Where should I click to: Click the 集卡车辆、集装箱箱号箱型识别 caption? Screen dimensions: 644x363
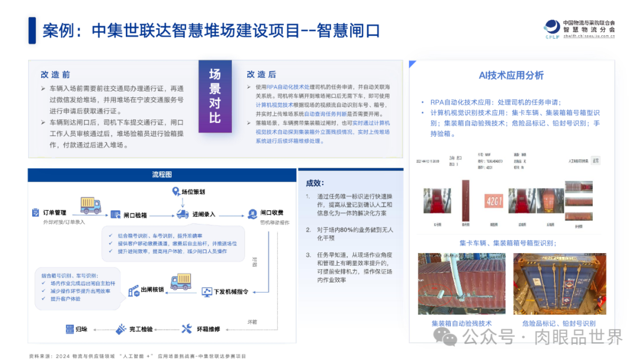507,243
